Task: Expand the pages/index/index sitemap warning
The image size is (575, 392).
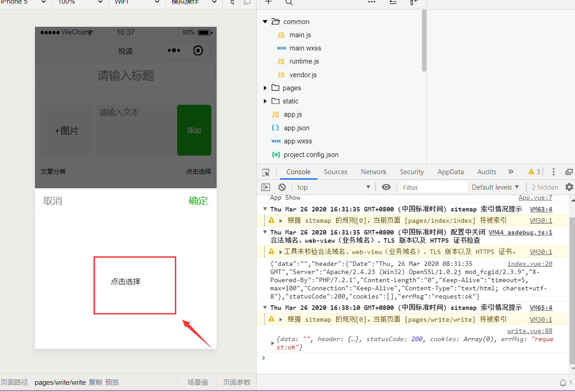Action: pyautogui.click(x=281, y=220)
